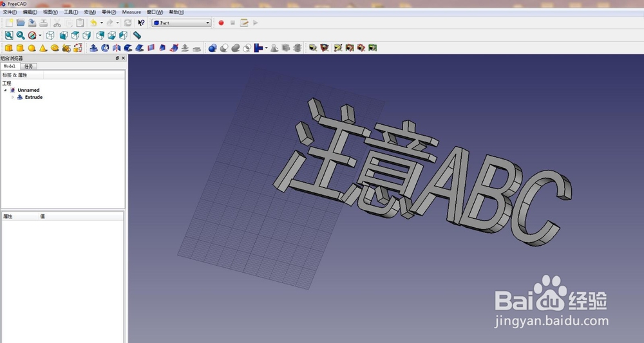Image resolution: width=644 pixels, height=343 pixels.
Task: Execute macro with the play arrow
Action: (x=256, y=23)
